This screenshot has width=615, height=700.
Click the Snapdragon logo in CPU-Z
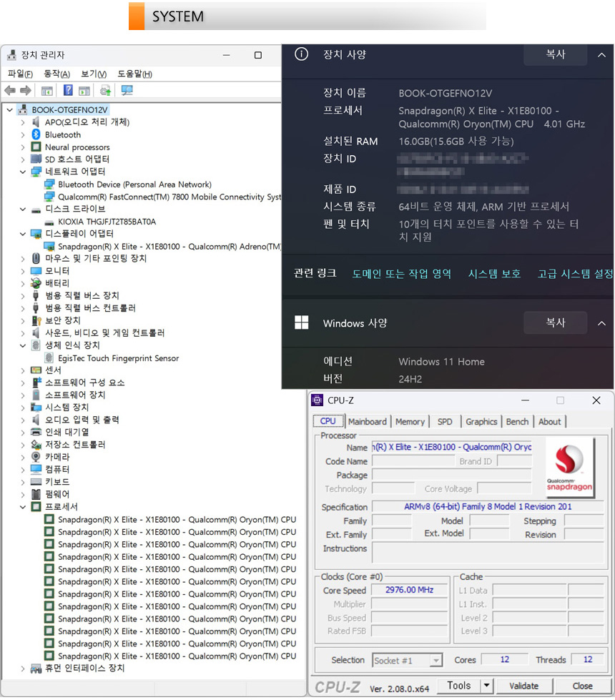click(570, 468)
